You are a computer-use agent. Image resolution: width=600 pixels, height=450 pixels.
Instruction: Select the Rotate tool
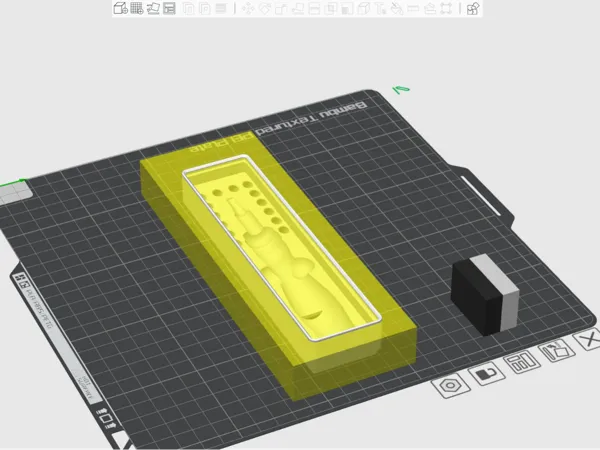[x=264, y=8]
